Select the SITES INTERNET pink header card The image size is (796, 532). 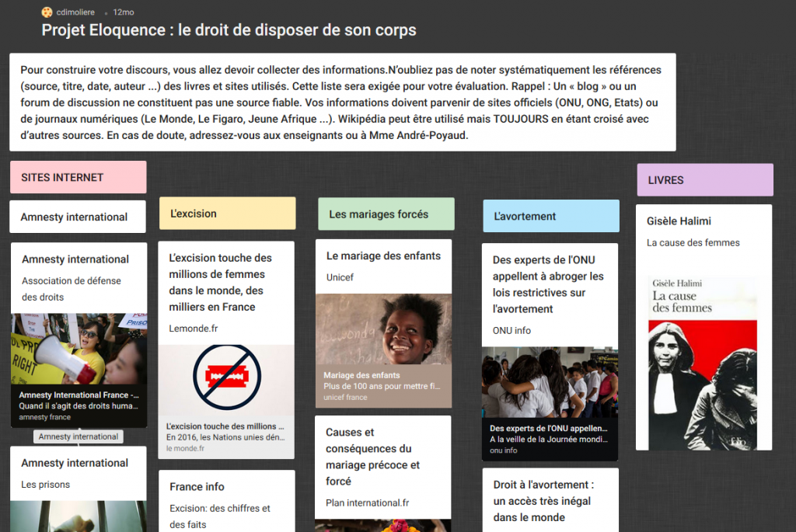tap(79, 177)
